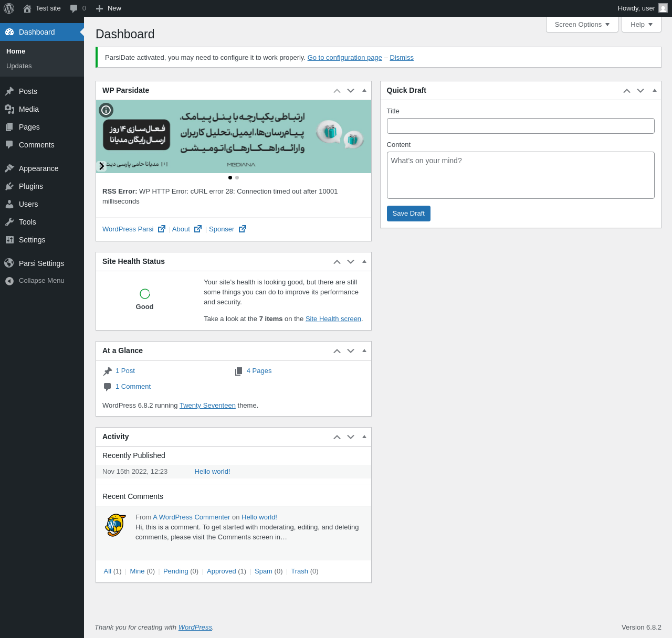Click the Posts pin icon in sidebar
This screenshot has width=672, height=638.
pyautogui.click(x=9, y=91)
